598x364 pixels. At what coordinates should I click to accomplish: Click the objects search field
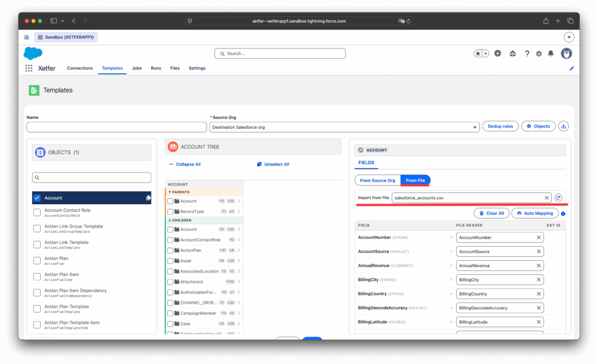92,177
